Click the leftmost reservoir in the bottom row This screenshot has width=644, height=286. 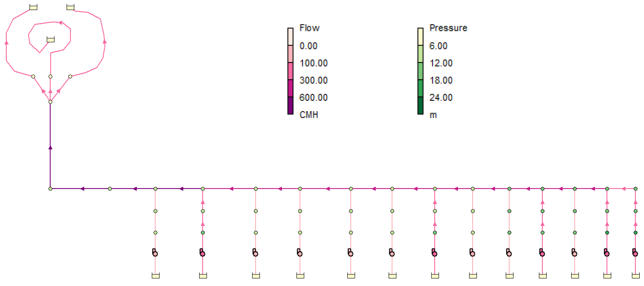coord(156,276)
